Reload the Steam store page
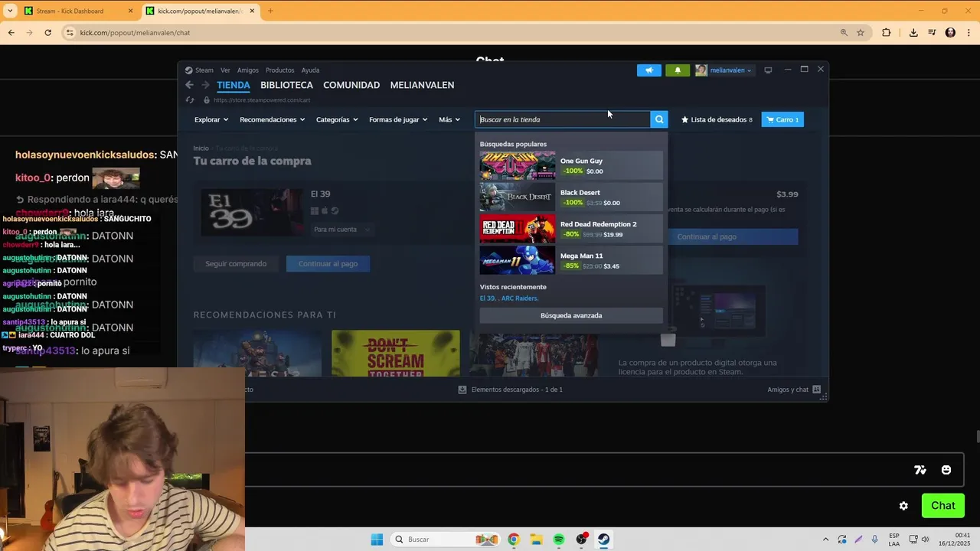 click(190, 100)
